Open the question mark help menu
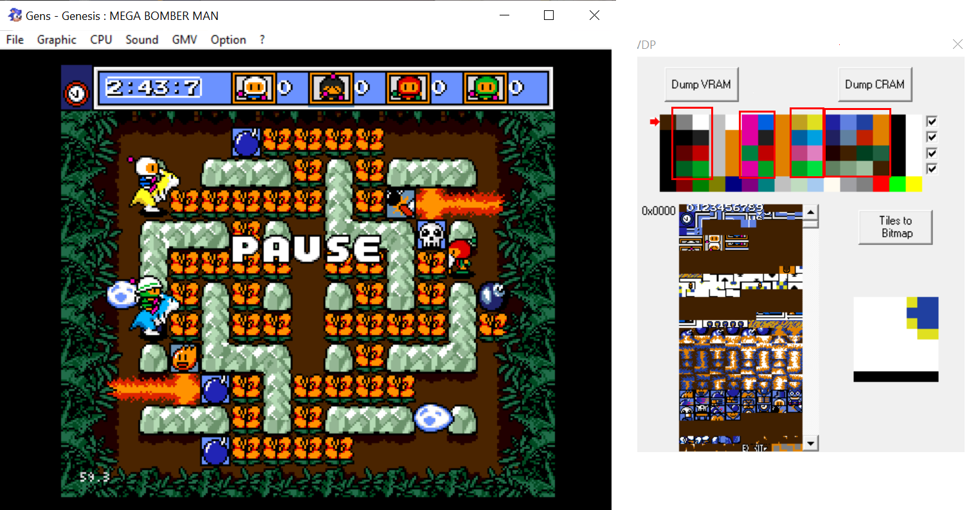Screen dimensions: 980x510 [x=262, y=40]
